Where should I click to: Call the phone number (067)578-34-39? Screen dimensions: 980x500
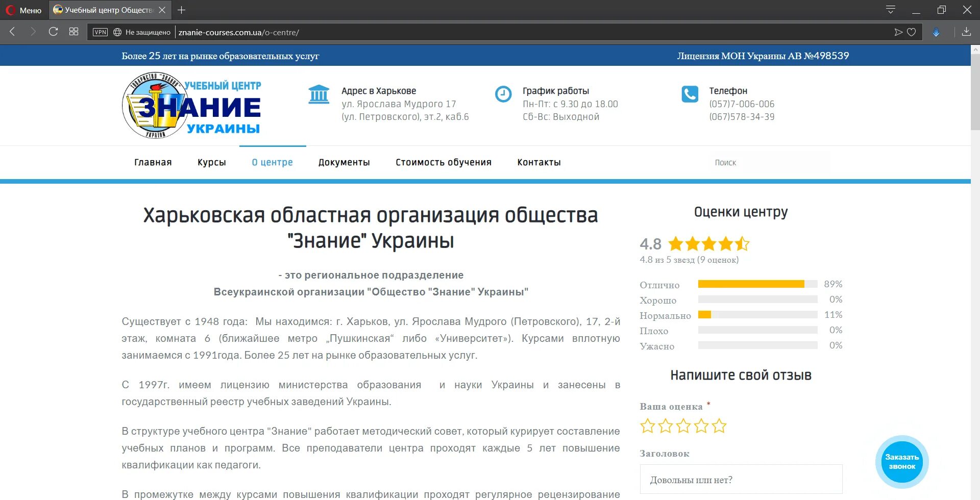point(742,117)
